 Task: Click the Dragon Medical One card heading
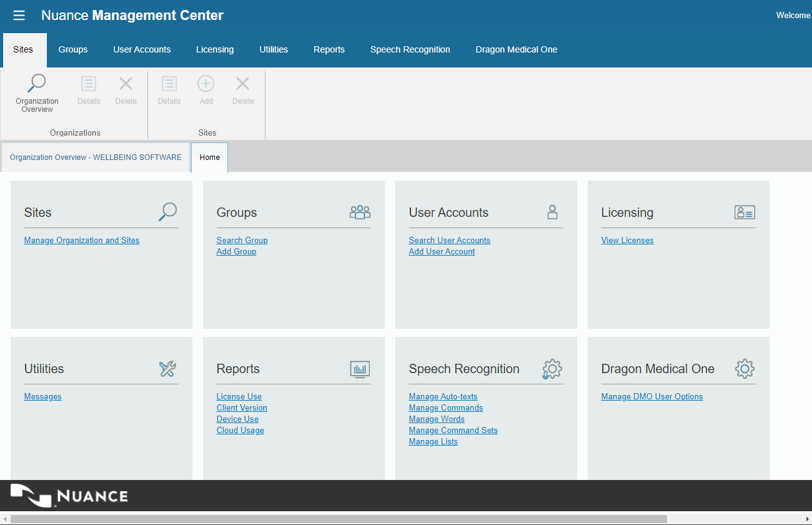coord(658,369)
